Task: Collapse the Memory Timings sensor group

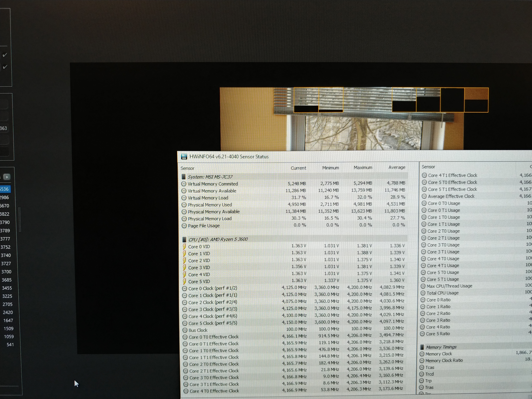Action: pyautogui.click(x=441, y=347)
